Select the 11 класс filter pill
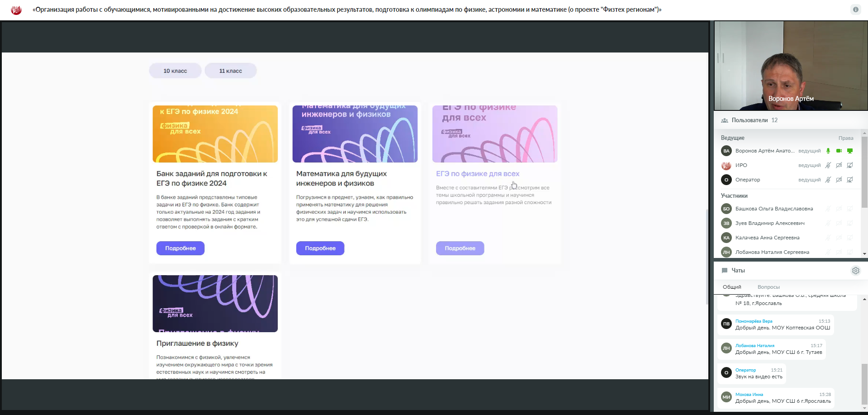868x415 pixels. (x=231, y=71)
